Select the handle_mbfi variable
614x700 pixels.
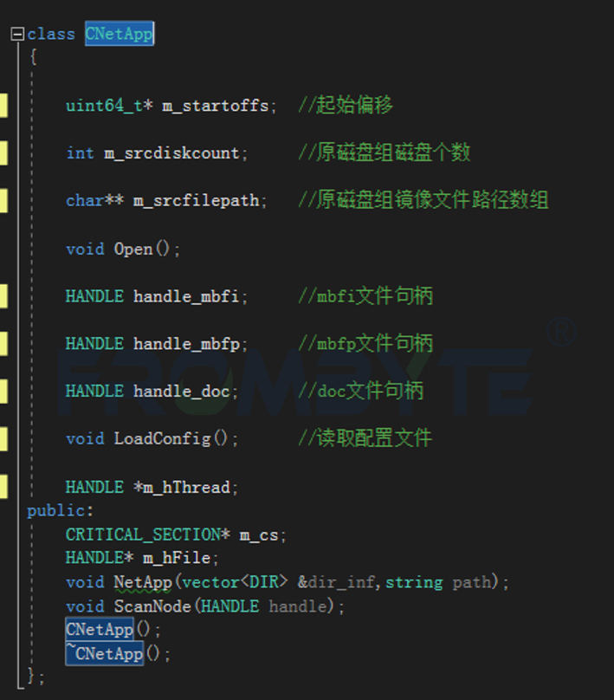[186, 296]
